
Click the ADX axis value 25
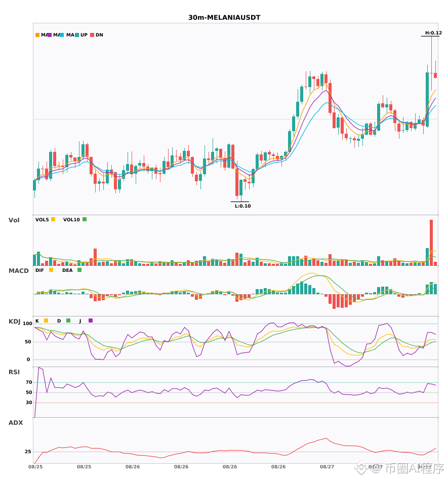pyautogui.click(x=28, y=452)
